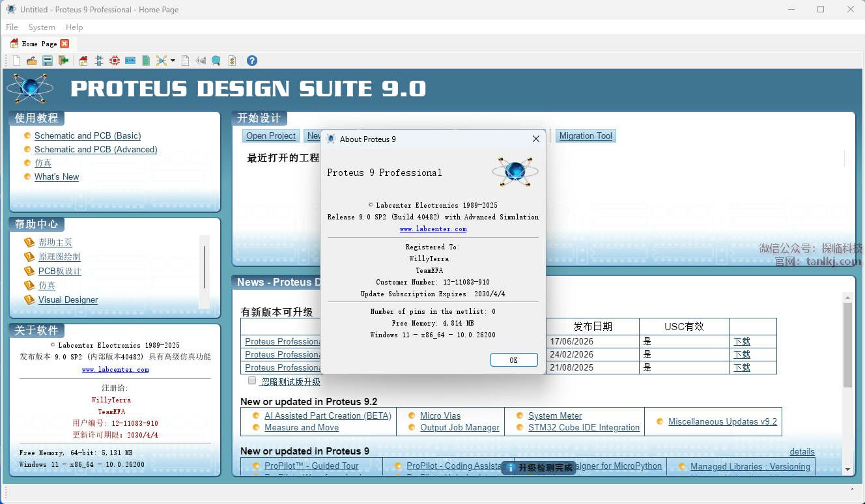Click 下载 in the 21/08/2025 row
Image resolution: width=865 pixels, height=504 pixels.
coord(742,367)
